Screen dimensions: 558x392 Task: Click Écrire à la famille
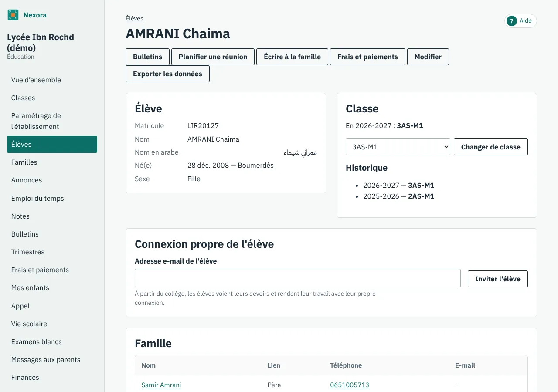(292, 57)
